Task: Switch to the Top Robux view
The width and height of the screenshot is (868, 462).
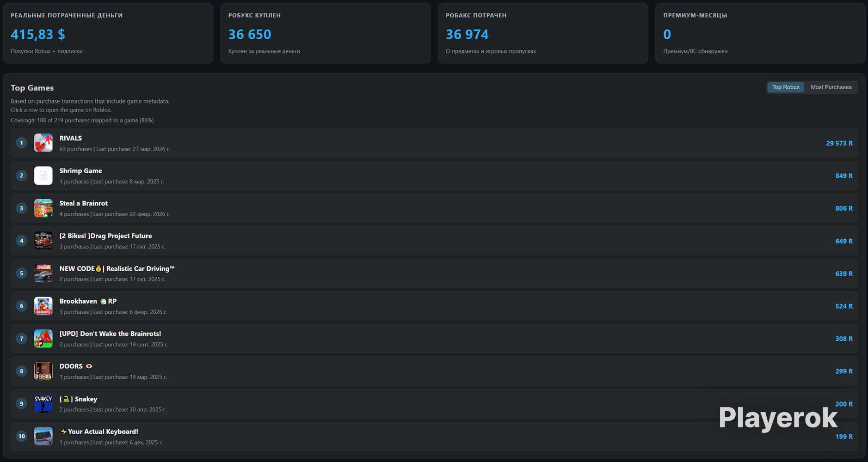Action: pyautogui.click(x=786, y=87)
